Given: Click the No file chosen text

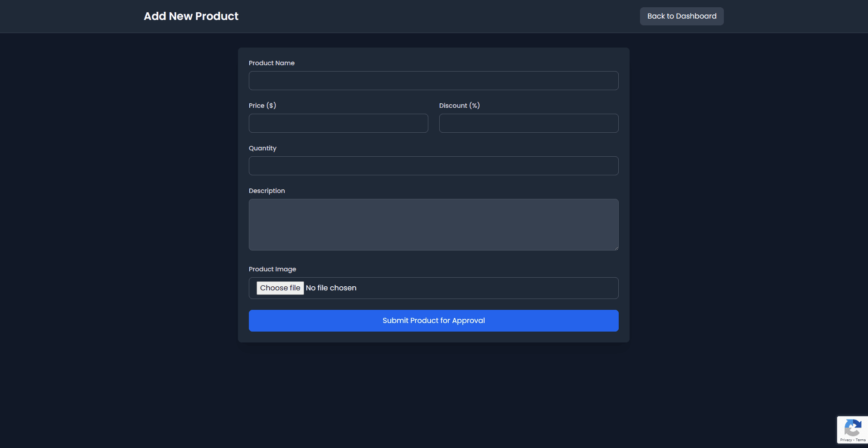Looking at the screenshot, I should point(331,288).
